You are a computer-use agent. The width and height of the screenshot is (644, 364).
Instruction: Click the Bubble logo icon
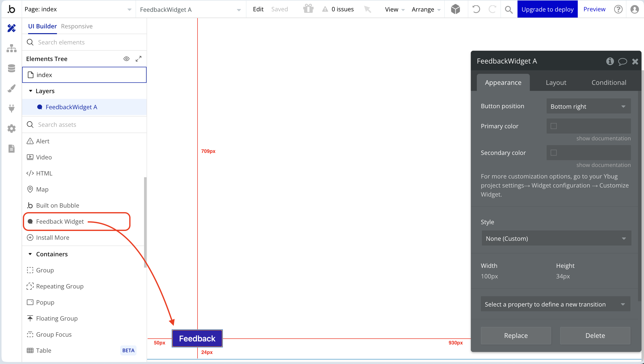click(x=11, y=9)
